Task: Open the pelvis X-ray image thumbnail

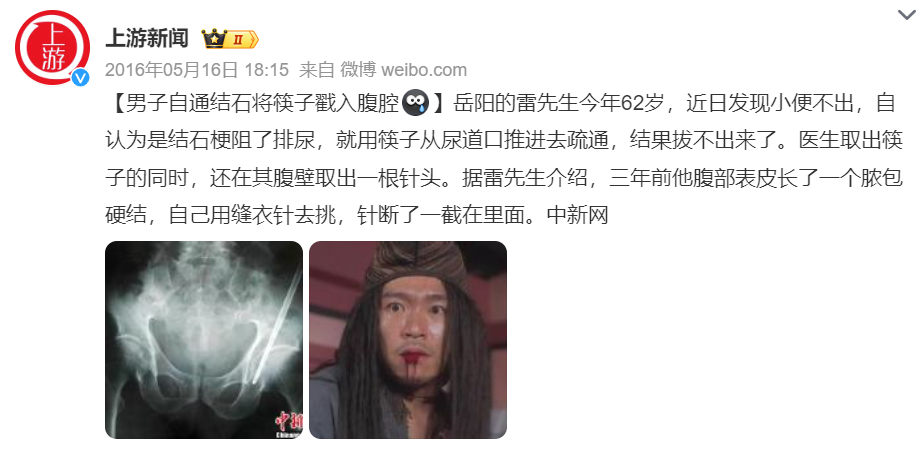Action: click(x=204, y=340)
